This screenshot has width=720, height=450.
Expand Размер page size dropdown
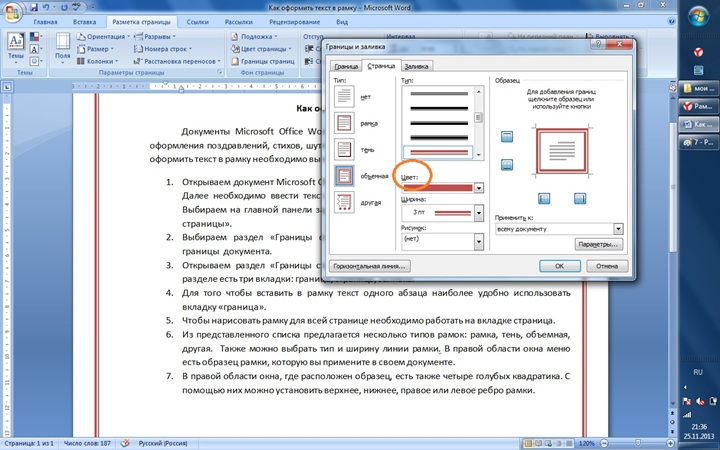click(x=96, y=49)
